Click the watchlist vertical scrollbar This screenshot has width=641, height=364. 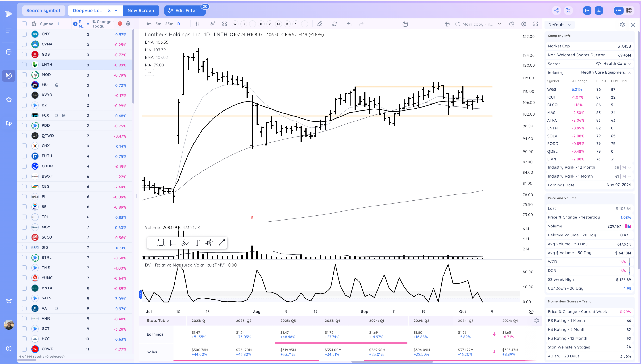coord(133,66)
